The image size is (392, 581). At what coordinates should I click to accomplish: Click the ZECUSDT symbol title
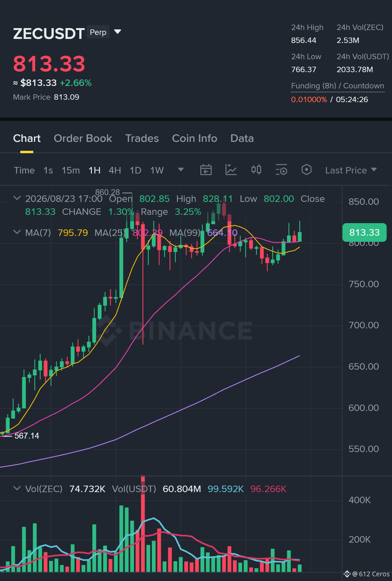point(49,34)
